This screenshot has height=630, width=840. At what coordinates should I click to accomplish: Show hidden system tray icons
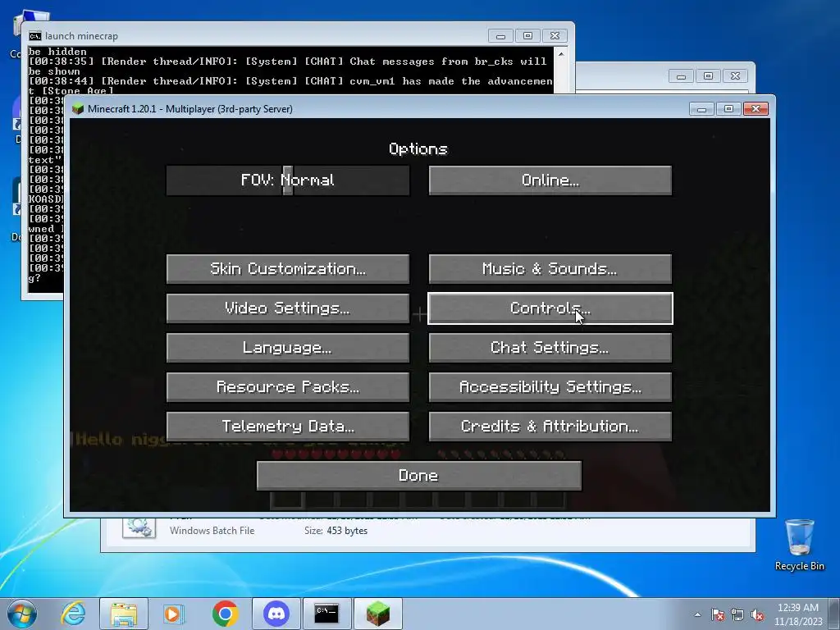coord(697,614)
